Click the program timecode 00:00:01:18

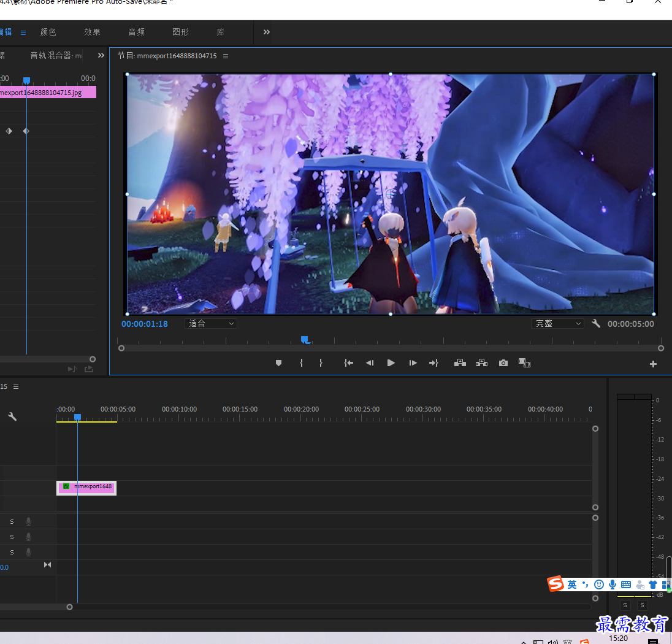click(145, 324)
